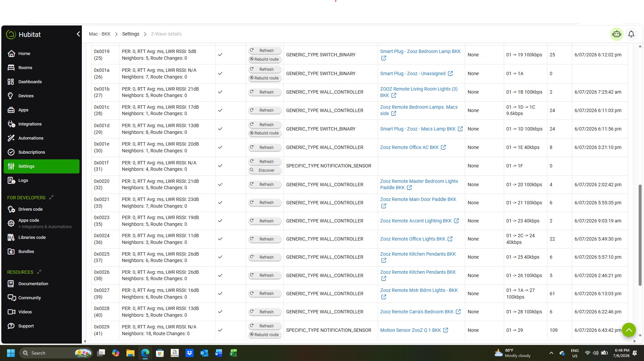Open Apps code in the sidebar

click(42, 223)
